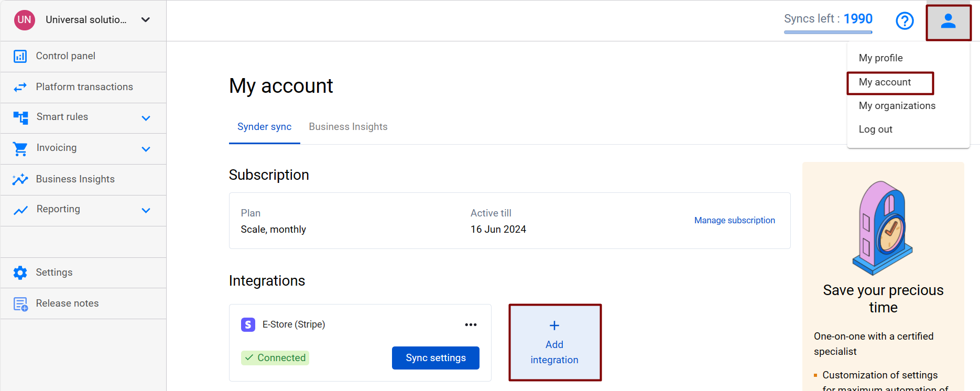Click the plus icon in Add integration

tap(554, 325)
